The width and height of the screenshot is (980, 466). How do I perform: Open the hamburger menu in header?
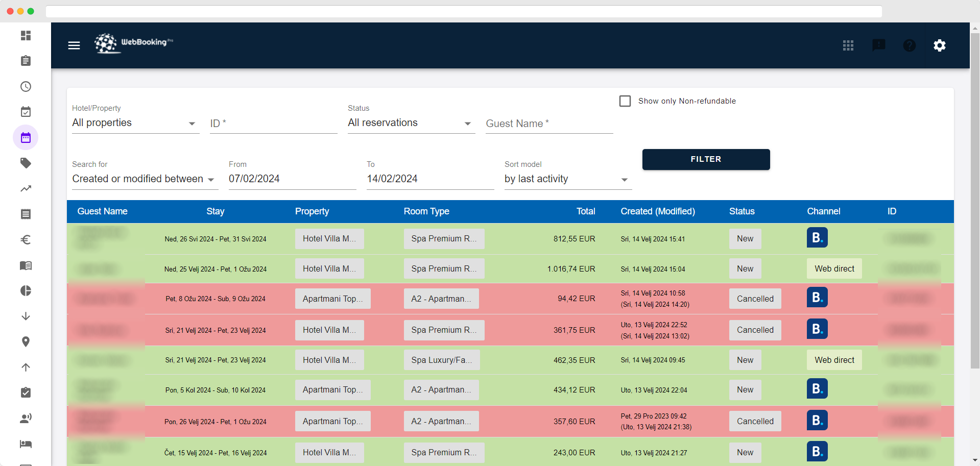click(x=74, y=45)
